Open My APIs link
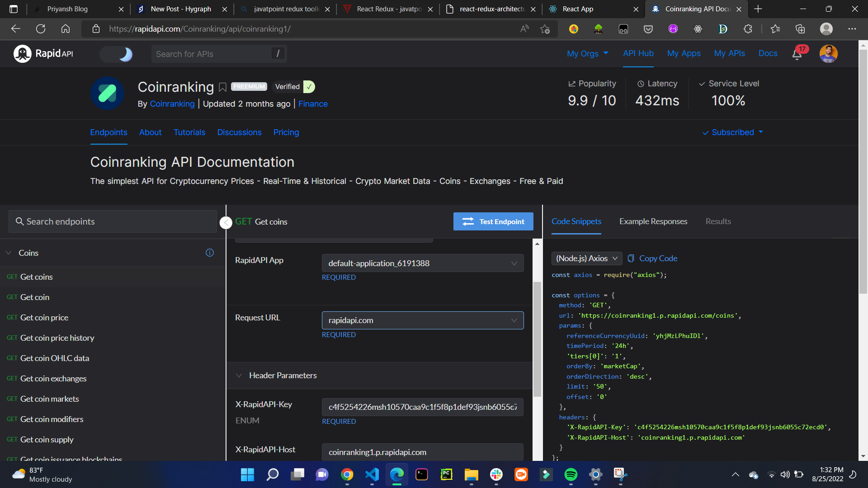Screen dimensions: 868x488 (729, 53)
